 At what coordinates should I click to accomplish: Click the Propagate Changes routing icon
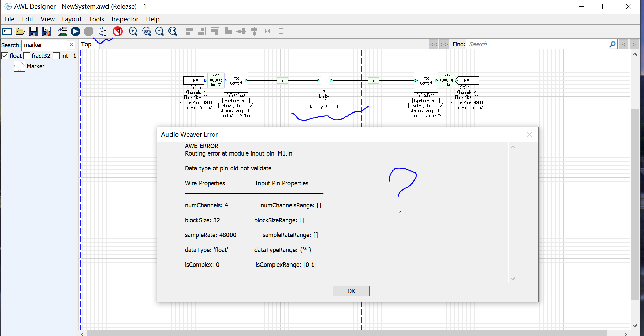(x=101, y=32)
